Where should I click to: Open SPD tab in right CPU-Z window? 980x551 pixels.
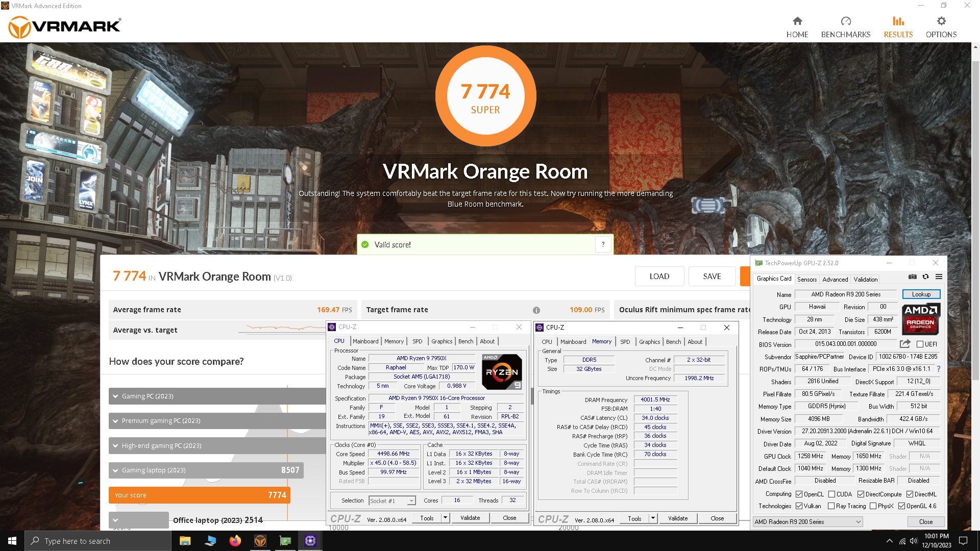625,342
